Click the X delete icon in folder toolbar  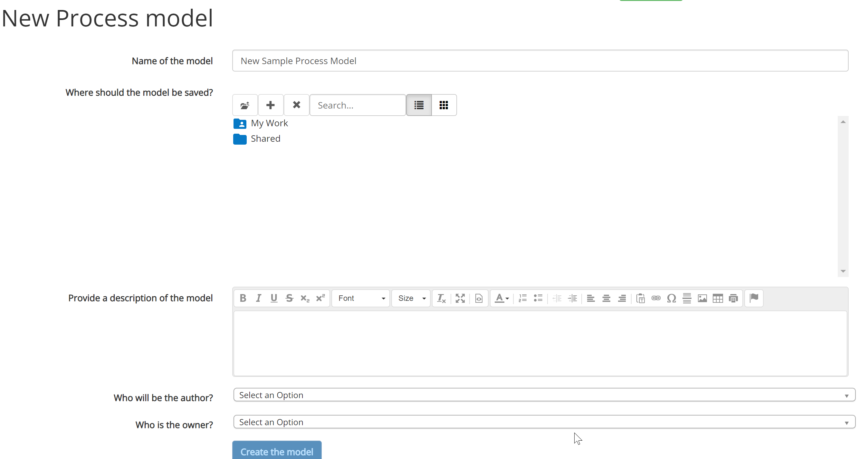(296, 105)
